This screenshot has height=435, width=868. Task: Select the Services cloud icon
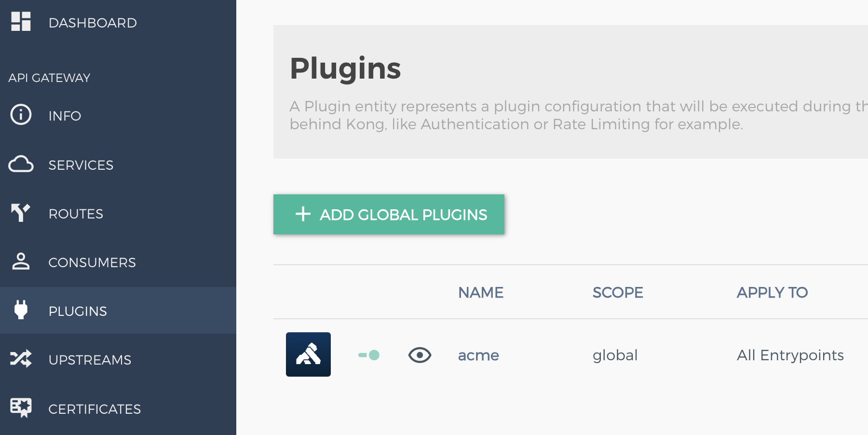pos(20,164)
